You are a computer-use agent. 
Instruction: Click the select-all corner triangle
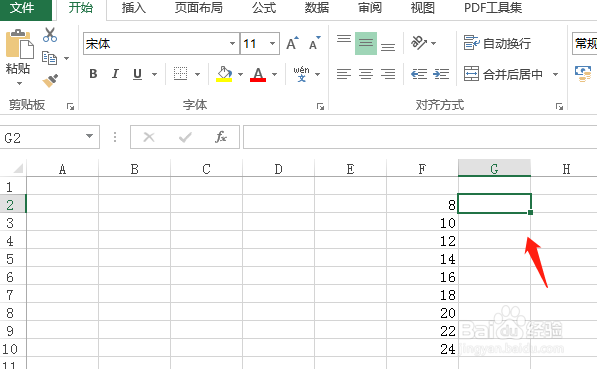17,168
